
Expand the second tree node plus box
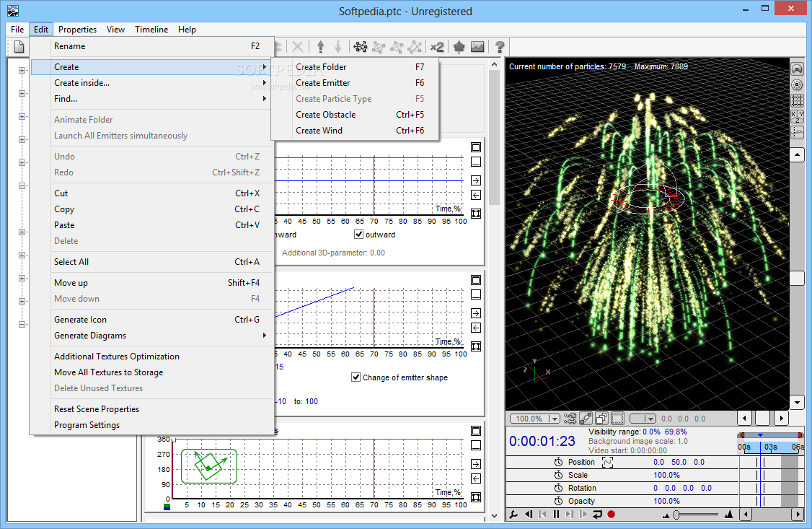[x=22, y=94]
